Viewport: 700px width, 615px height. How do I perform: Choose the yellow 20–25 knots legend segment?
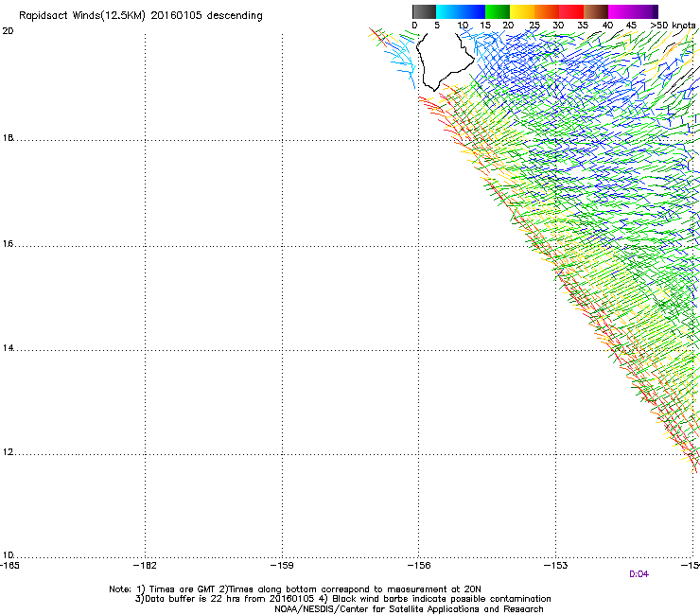[x=522, y=11]
